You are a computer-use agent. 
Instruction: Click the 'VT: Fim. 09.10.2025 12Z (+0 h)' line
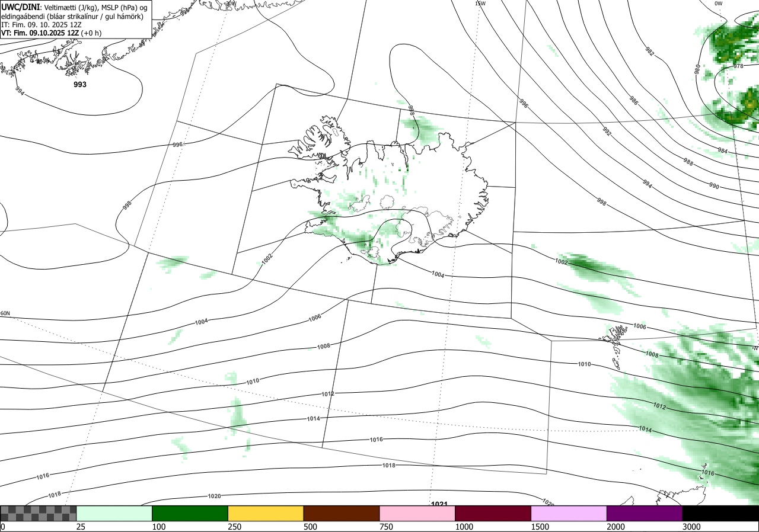point(51,33)
